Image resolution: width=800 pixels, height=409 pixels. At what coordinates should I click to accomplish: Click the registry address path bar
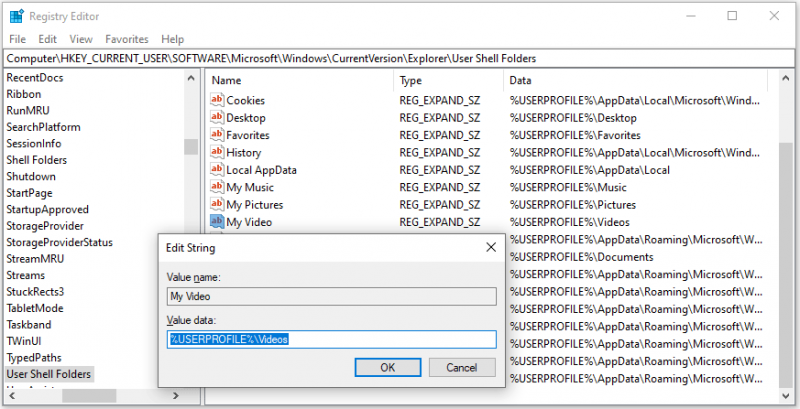coord(399,58)
